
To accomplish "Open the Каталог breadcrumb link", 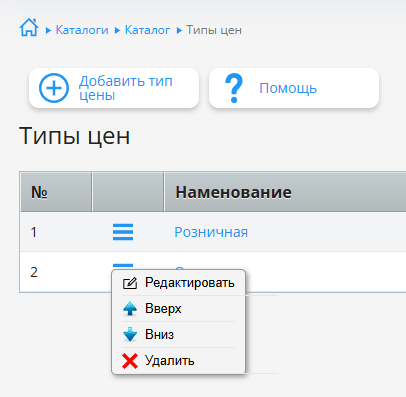I will pyautogui.click(x=147, y=30).
